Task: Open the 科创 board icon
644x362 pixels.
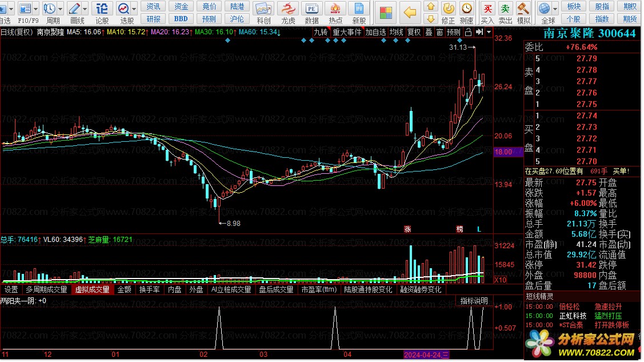Action: coord(263,9)
